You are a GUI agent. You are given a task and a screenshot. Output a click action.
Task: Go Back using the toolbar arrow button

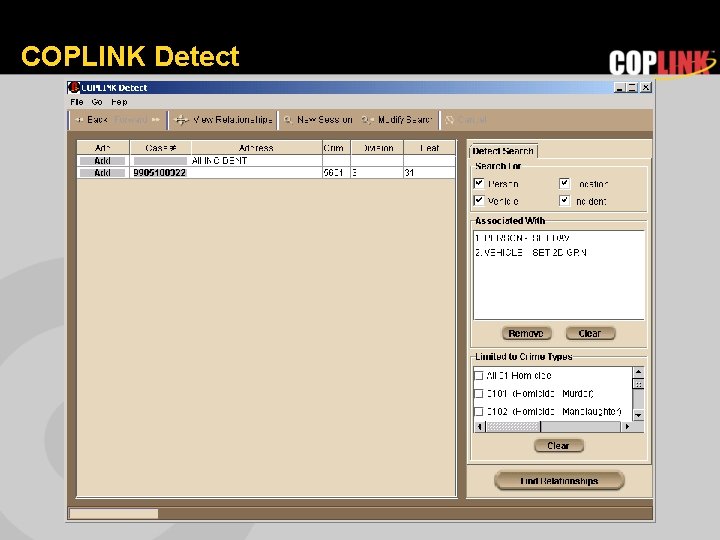pyautogui.click(x=91, y=120)
